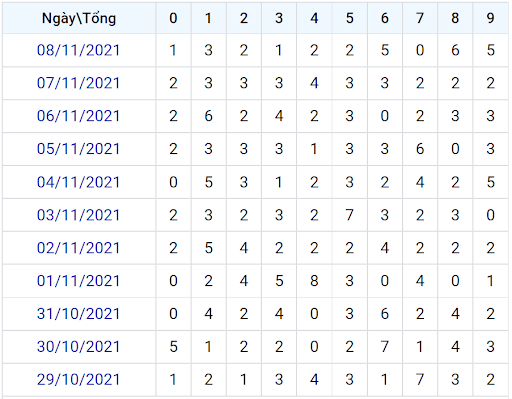This screenshot has height=399, width=512.
Task: Open the 29/10/2021 date link
Action: point(78,379)
